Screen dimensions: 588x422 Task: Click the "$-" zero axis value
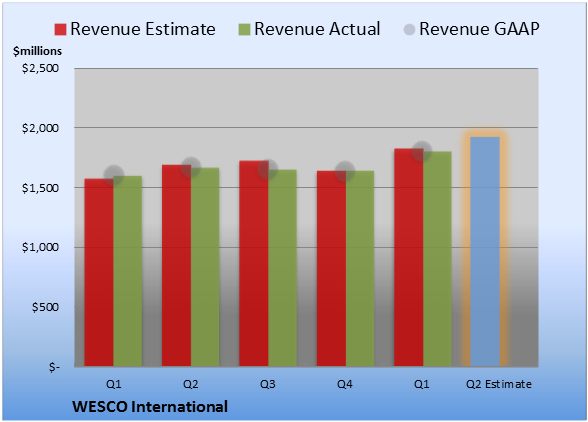(54, 366)
